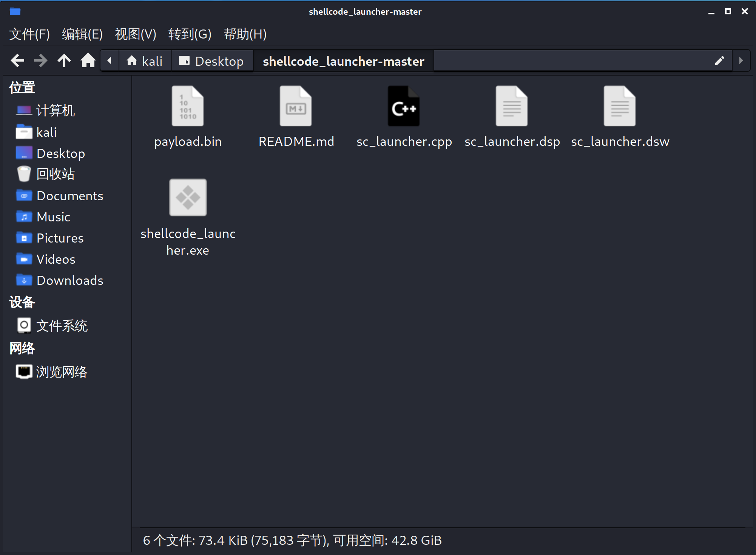The image size is (756, 555).
Task: Click the home folder toolbar icon
Action: (x=88, y=60)
